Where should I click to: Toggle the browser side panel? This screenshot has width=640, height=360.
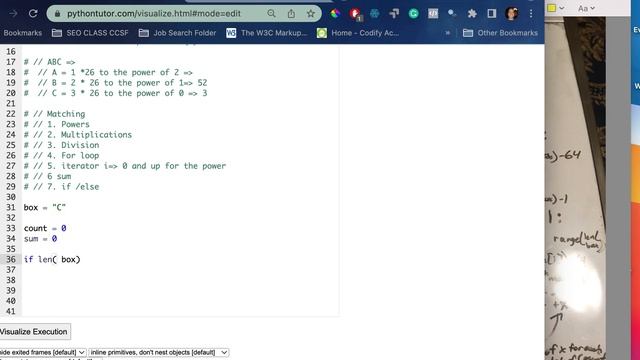tap(492, 13)
